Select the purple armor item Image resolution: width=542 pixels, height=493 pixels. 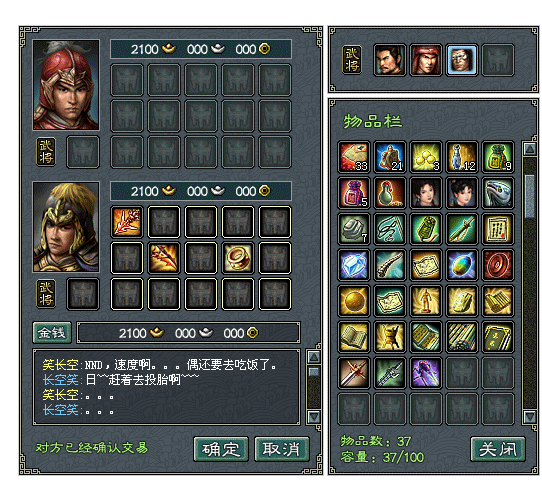(426, 373)
